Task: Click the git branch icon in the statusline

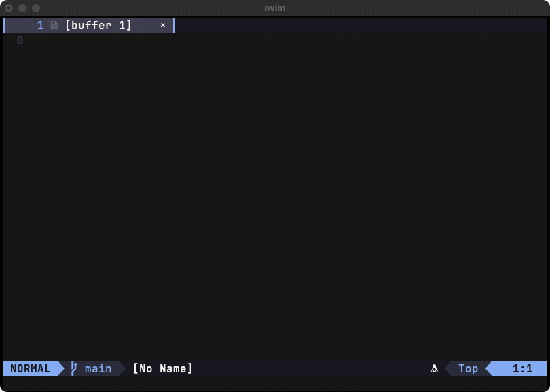Action: tap(75, 368)
